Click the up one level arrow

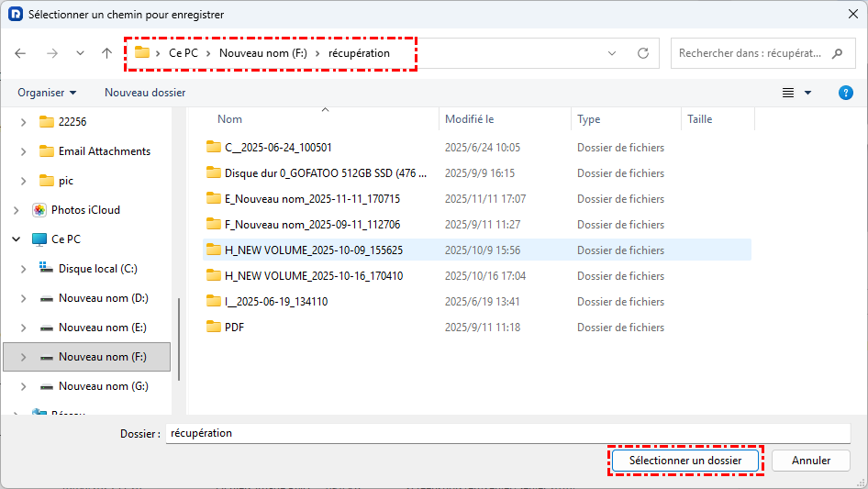(x=107, y=53)
